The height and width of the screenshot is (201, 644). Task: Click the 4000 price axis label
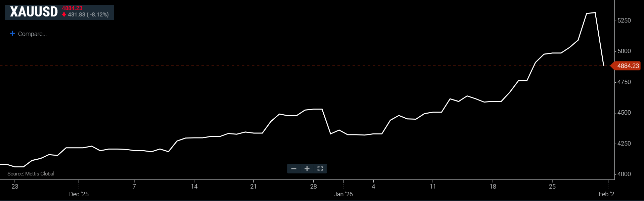pos(624,174)
